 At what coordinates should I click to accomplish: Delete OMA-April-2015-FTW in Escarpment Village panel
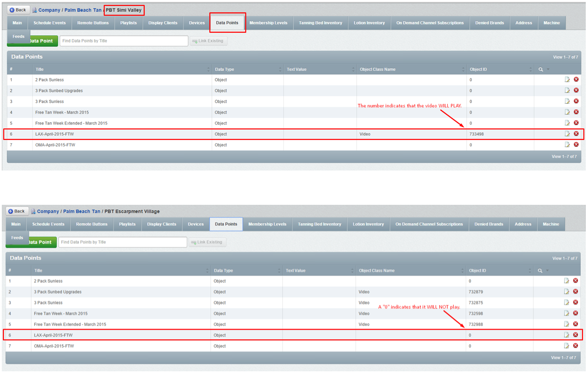575,346
